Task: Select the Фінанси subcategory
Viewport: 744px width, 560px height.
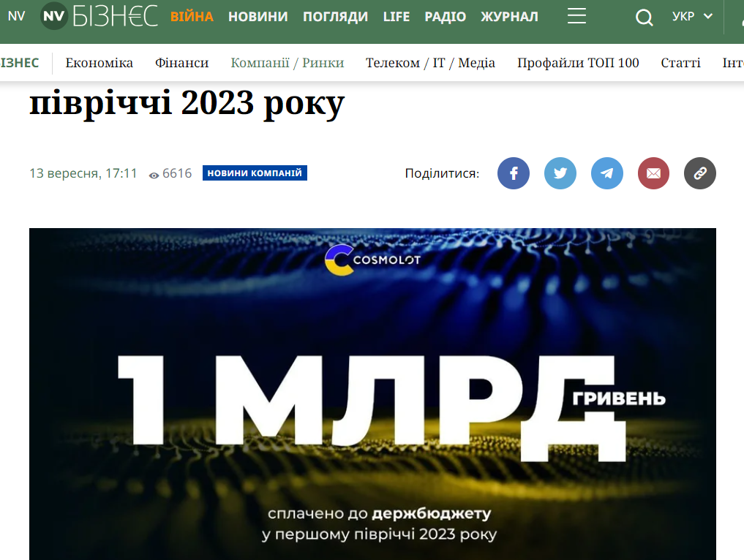Action: [181, 63]
